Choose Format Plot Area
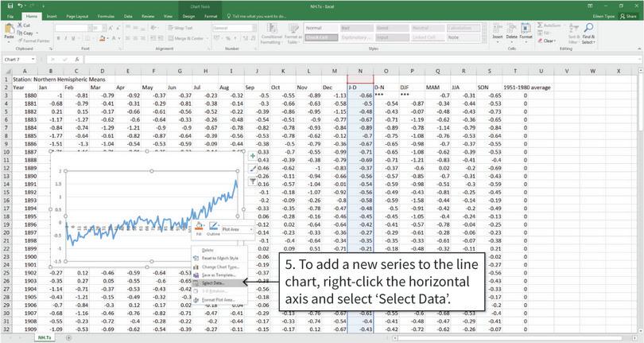This screenshot has width=644, height=343. (218, 300)
